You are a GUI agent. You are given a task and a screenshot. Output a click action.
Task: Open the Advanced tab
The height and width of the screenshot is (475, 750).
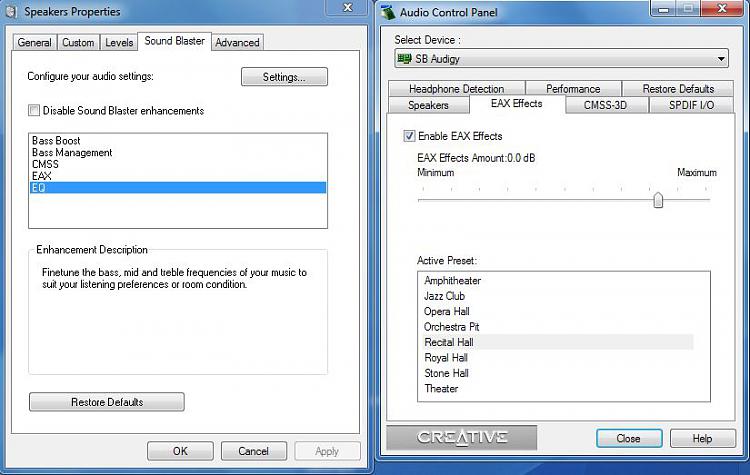237,42
